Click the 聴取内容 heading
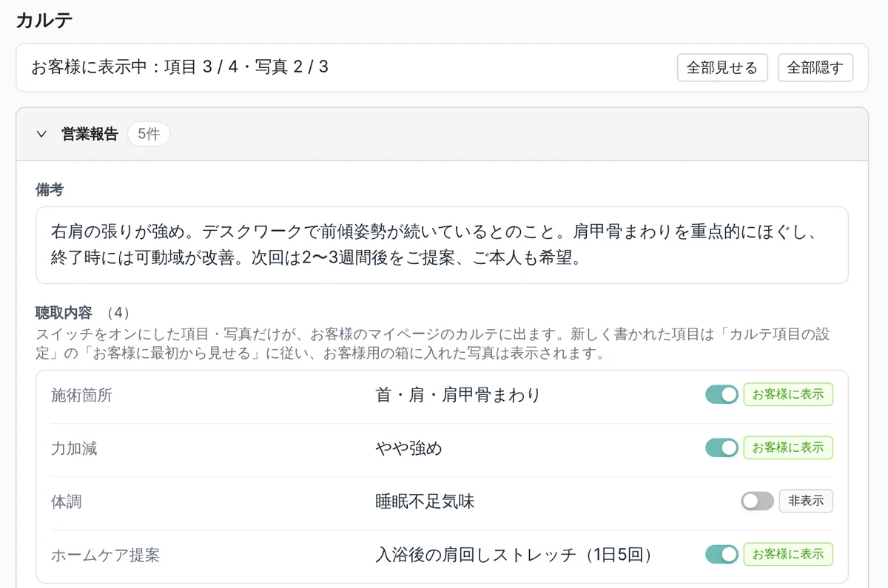The height and width of the screenshot is (588, 888). coord(64,311)
